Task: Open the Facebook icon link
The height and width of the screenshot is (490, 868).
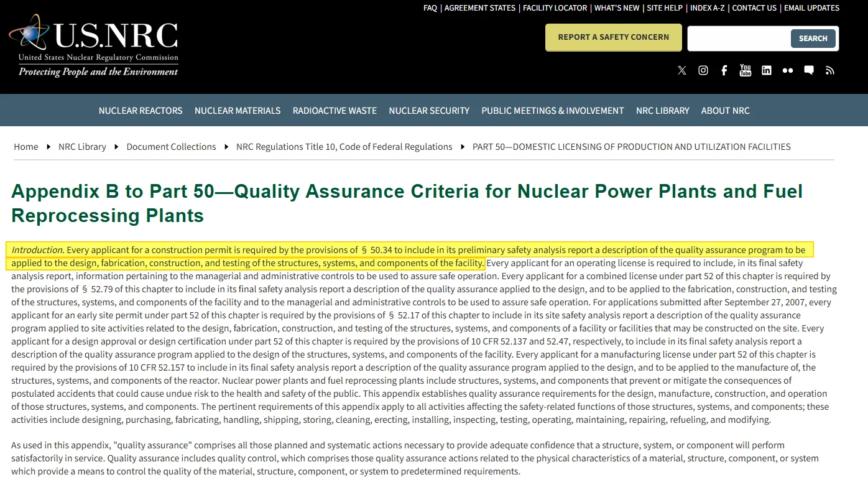Action: tap(724, 70)
